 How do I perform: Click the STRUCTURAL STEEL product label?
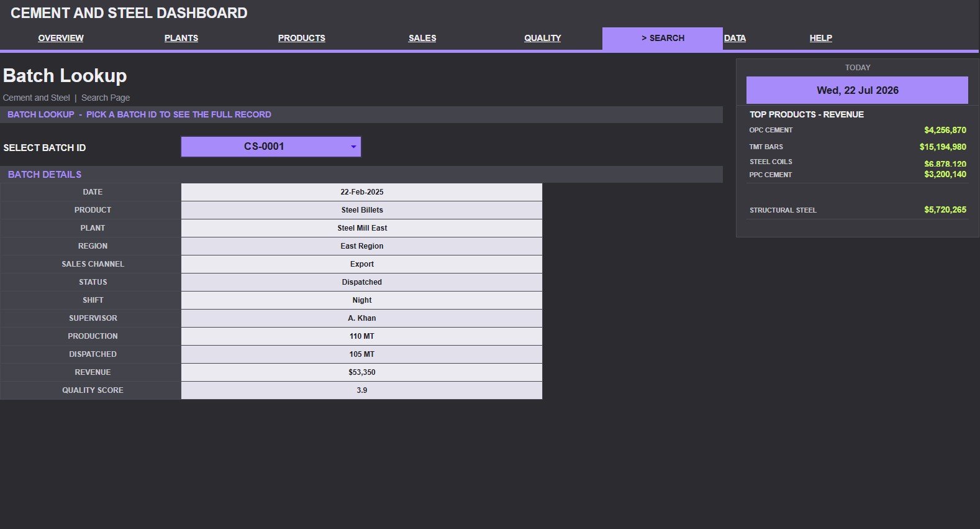coord(783,210)
